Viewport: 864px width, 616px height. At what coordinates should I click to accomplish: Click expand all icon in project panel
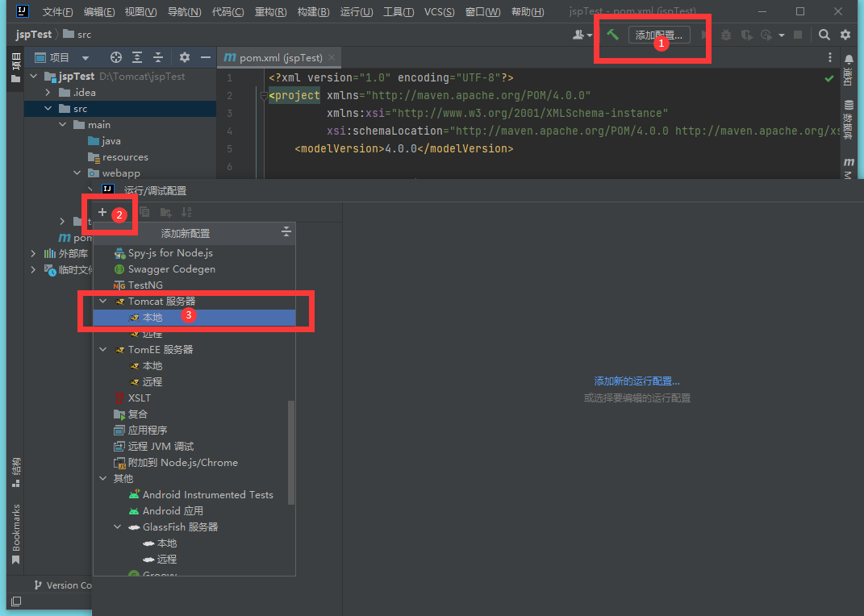point(137,57)
